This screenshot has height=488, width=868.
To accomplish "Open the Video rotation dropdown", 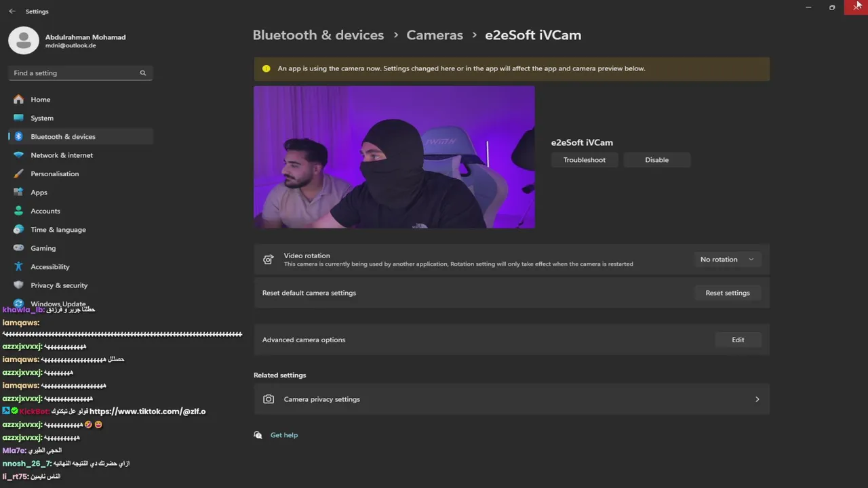I will [x=727, y=260].
